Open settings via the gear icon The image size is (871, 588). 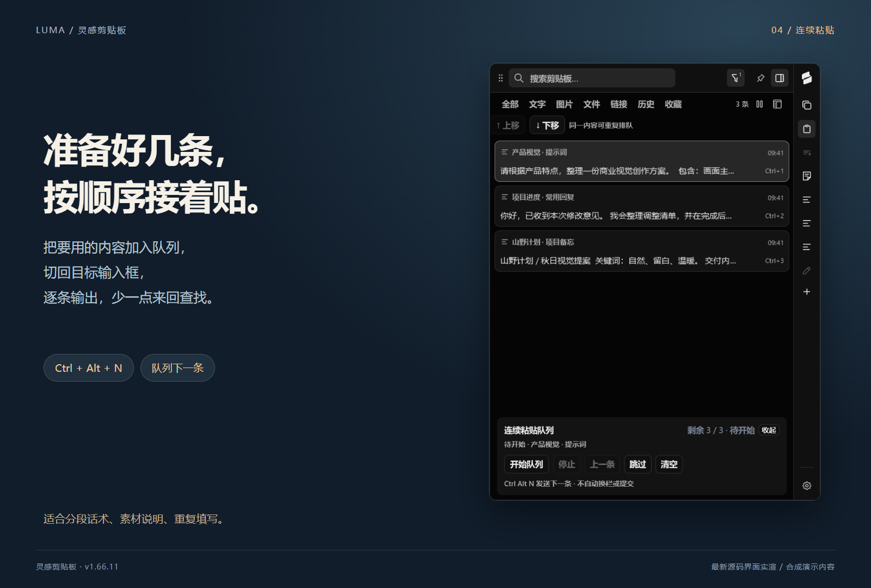tap(807, 486)
